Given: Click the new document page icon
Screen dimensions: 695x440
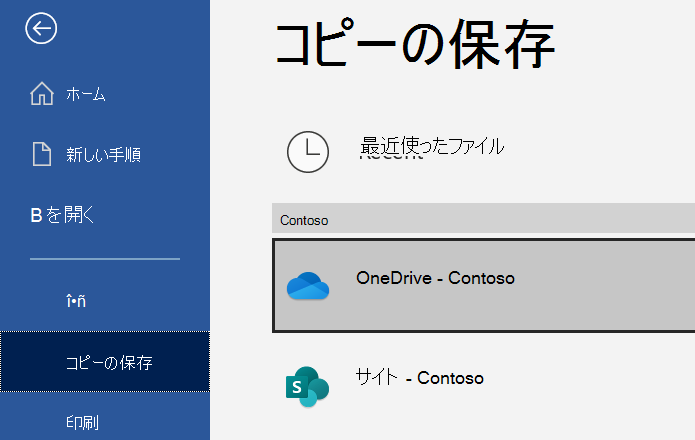Looking at the screenshot, I should click(42, 154).
